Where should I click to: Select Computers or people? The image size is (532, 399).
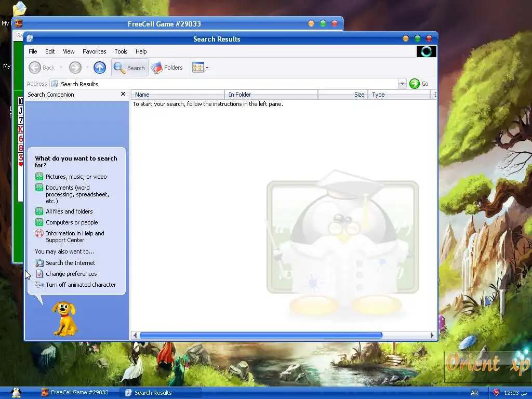pyautogui.click(x=72, y=222)
